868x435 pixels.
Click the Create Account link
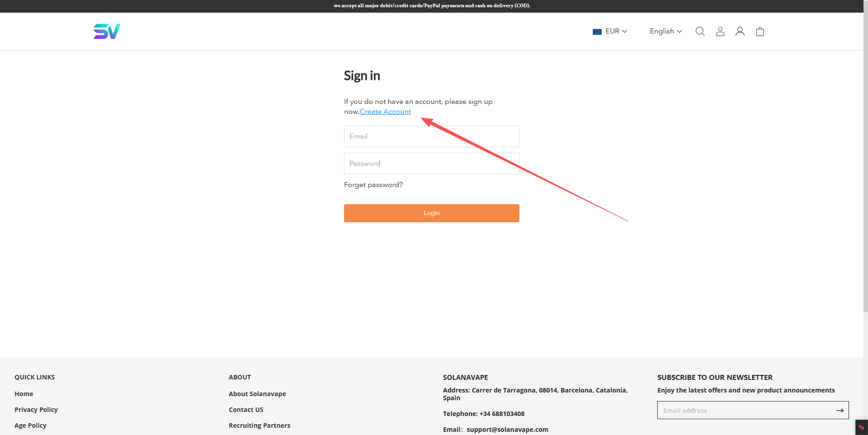coord(385,112)
